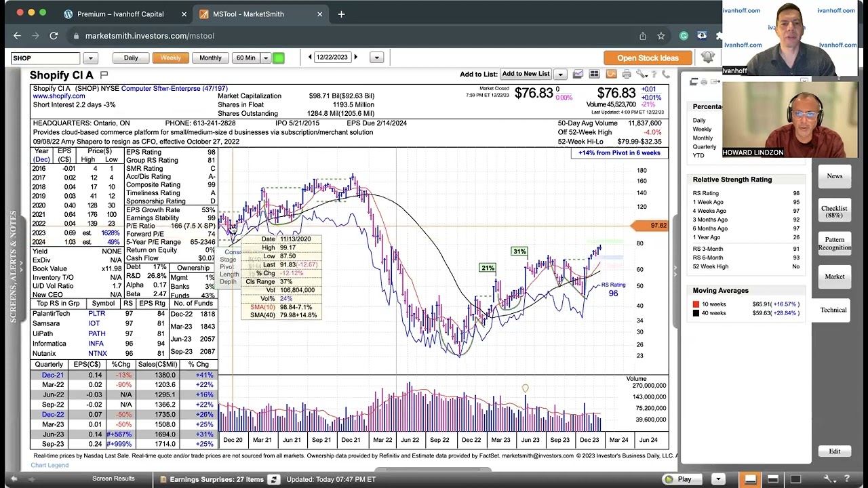The image size is (868, 488).
Task: Click the black 40 weeks swatch
Action: 696,313
